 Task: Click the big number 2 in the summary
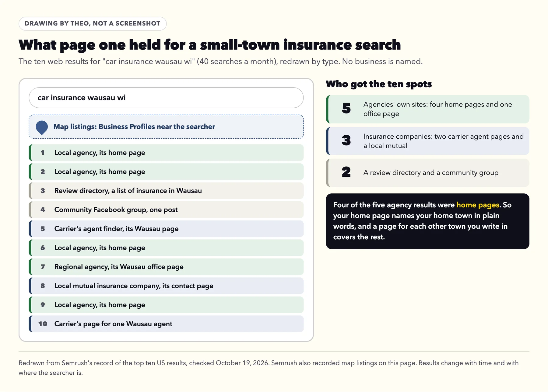click(x=346, y=172)
